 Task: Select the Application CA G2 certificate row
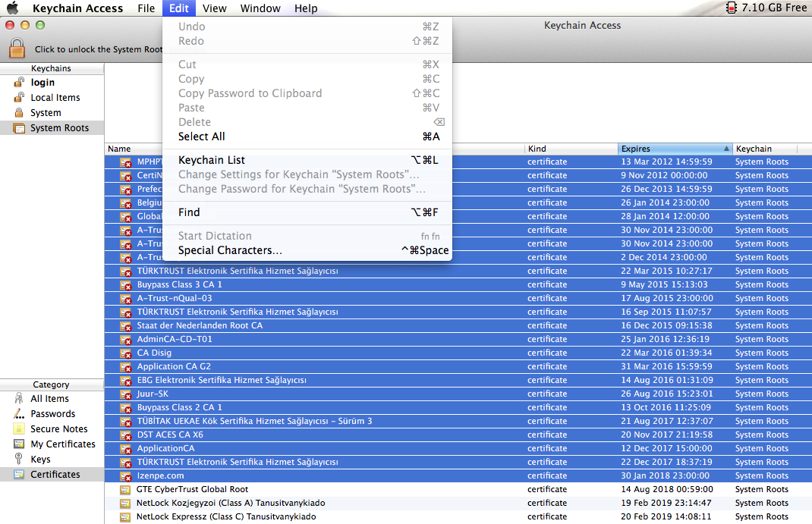click(x=458, y=367)
